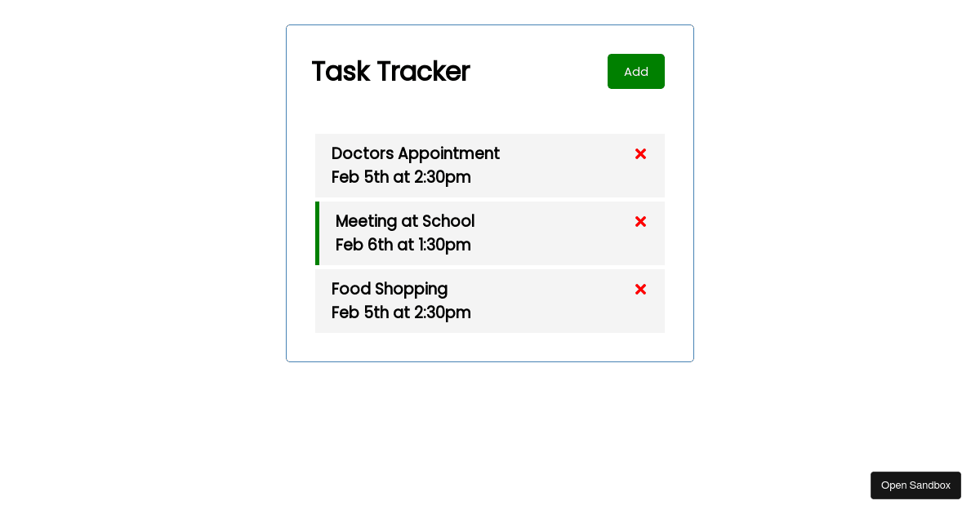Click the Add button
This screenshot has width=980, height=514.
[x=635, y=71]
